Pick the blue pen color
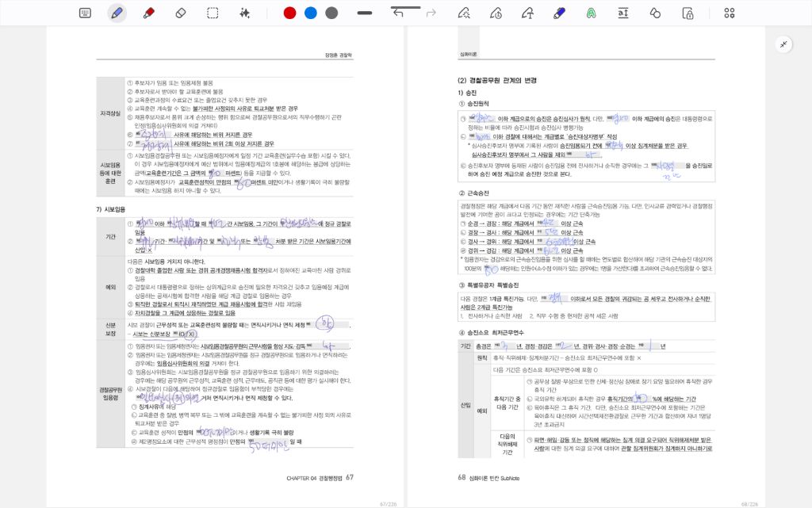Screen dimensions: 812x508 tap(311, 13)
